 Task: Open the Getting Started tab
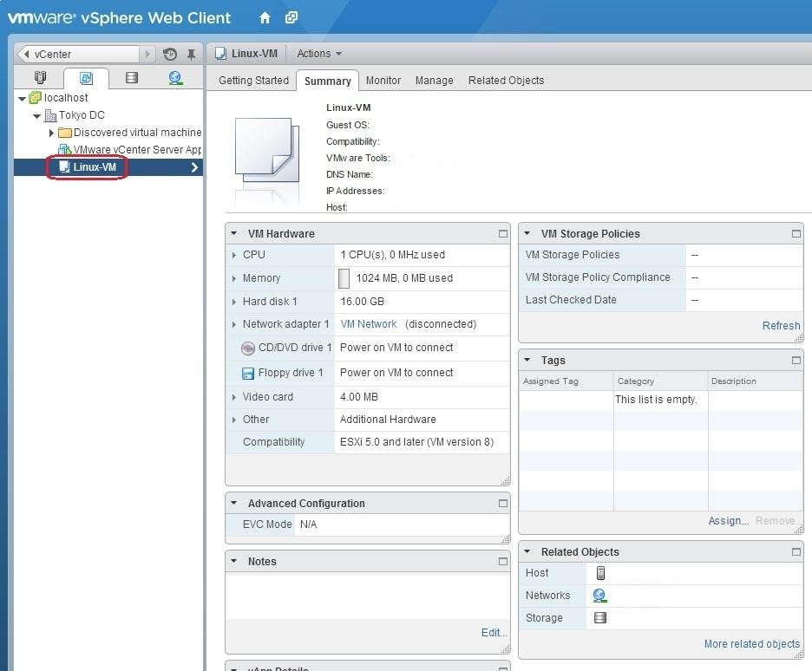click(x=253, y=81)
